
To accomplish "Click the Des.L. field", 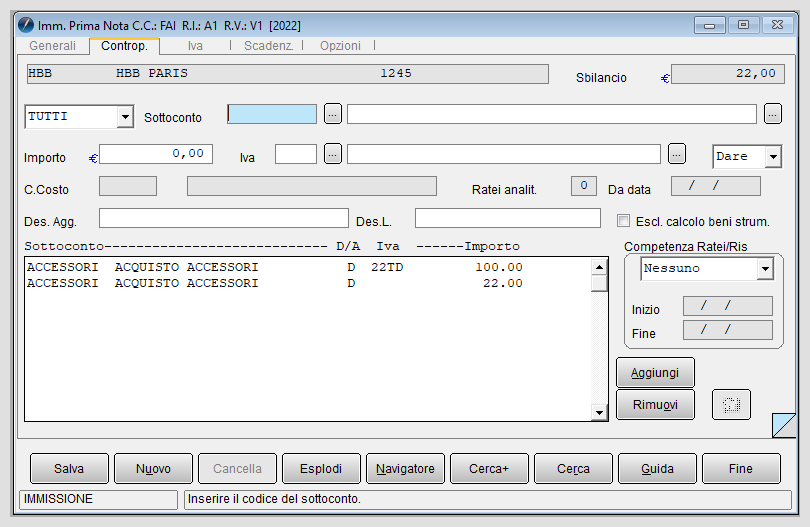I will click(508, 218).
